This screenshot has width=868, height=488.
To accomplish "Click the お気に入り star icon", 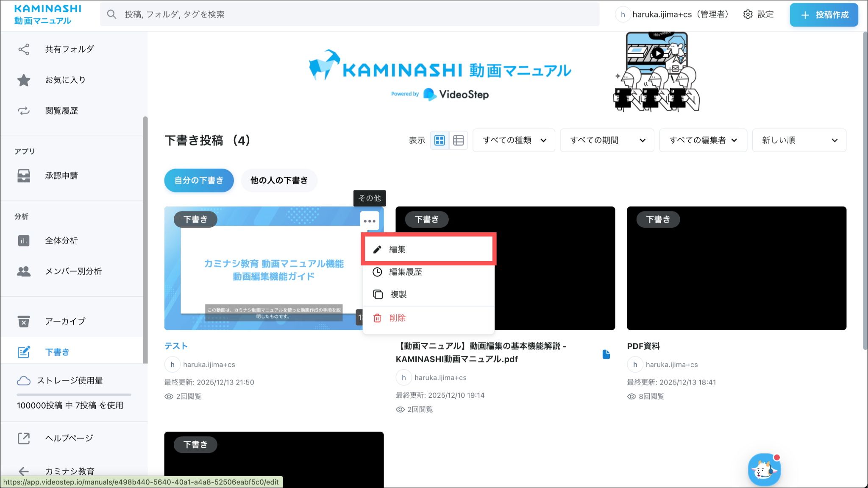I will pos(24,80).
